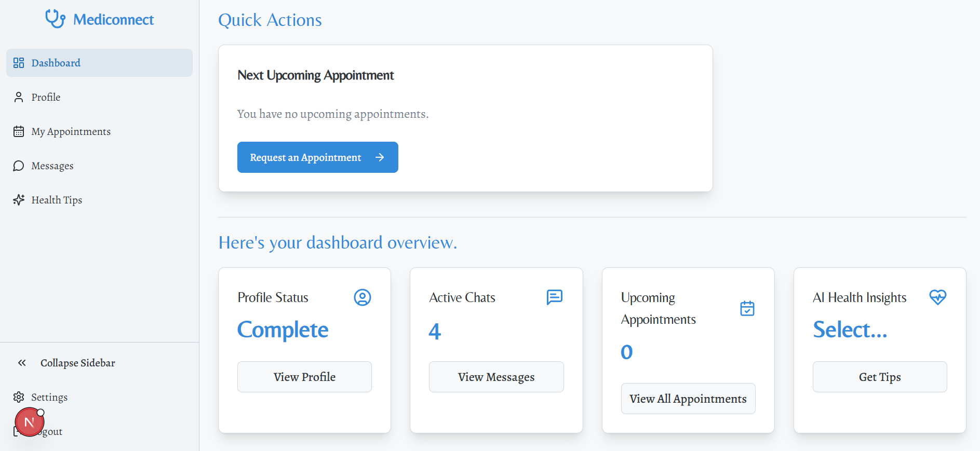This screenshot has width=980, height=451.
Task: Click the View Profile button
Action: 304,377
